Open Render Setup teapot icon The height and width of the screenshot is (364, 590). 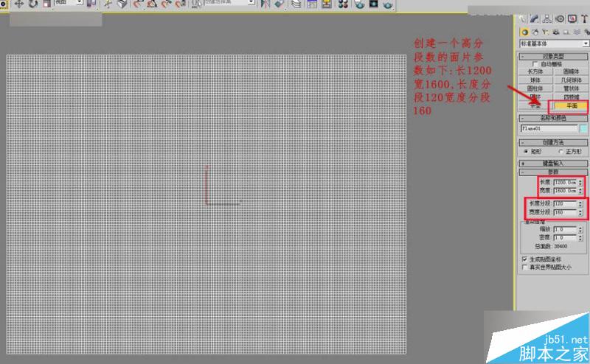(359, 4)
